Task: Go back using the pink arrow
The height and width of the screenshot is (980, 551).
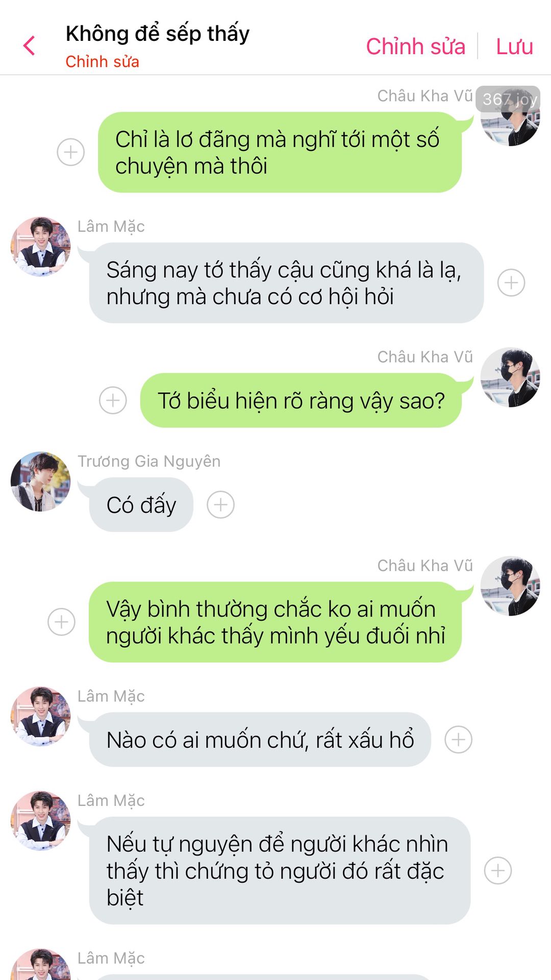Action: coord(29,46)
